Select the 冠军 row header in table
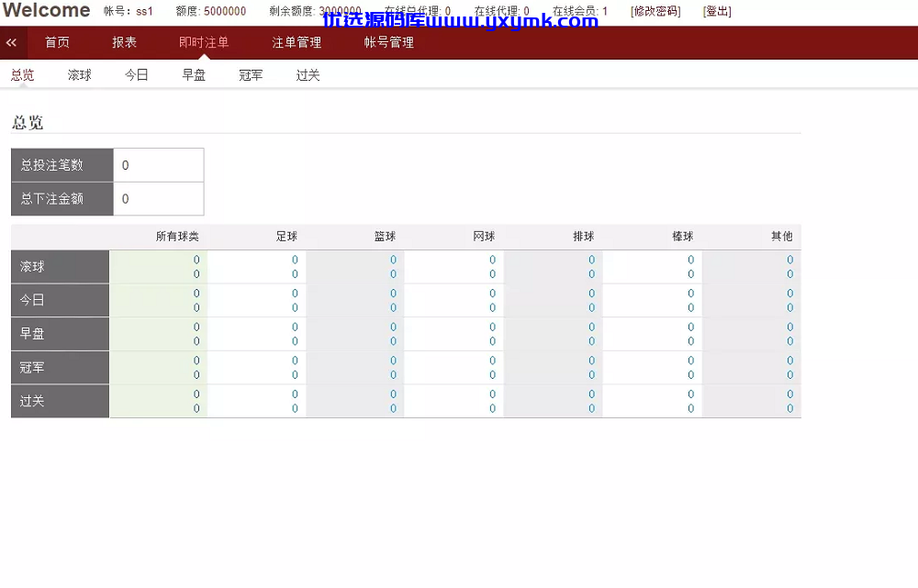This screenshot has height=588, width=918. (60, 368)
